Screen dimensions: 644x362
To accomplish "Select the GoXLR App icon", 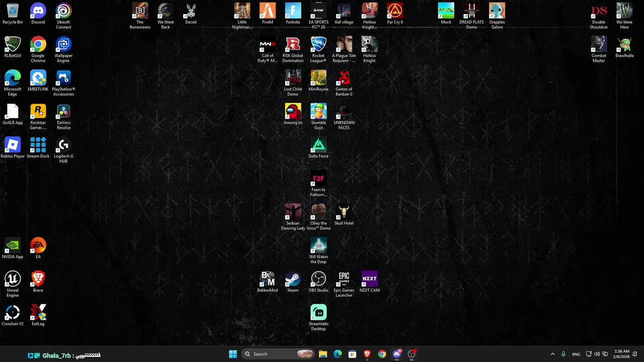I will pyautogui.click(x=13, y=115).
